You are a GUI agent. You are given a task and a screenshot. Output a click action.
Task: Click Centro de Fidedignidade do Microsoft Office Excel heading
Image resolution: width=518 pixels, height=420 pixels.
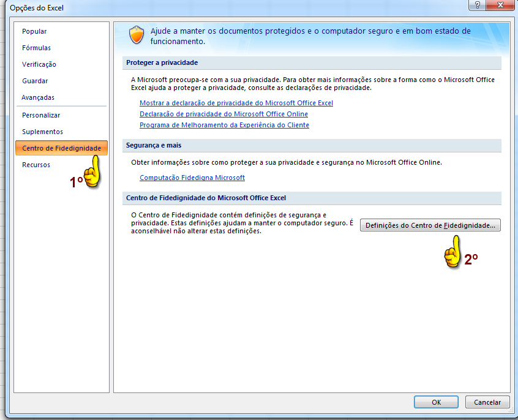point(206,198)
